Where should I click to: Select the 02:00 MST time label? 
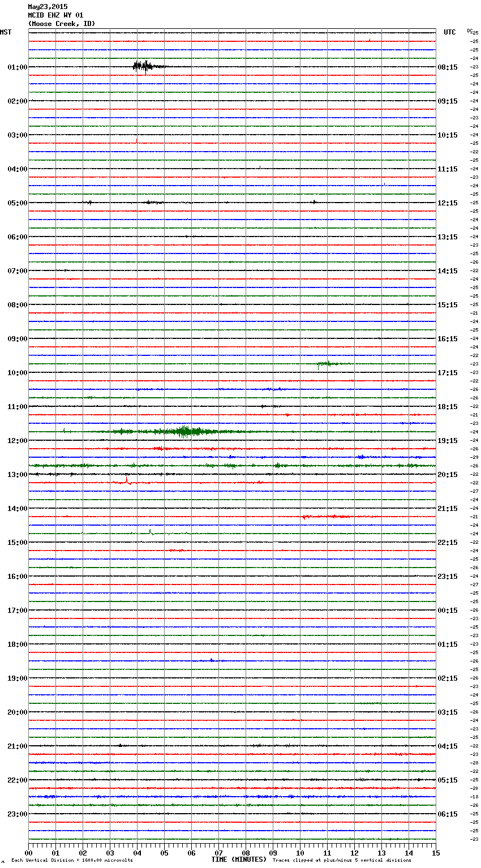(x=18, y=101)
